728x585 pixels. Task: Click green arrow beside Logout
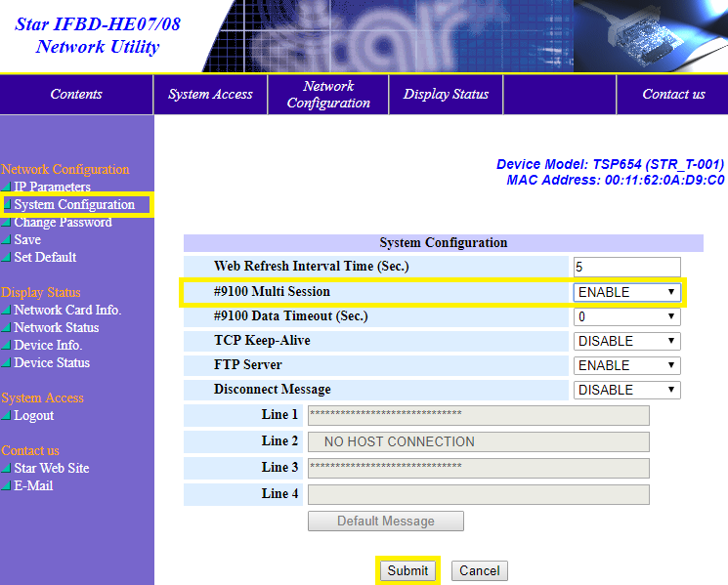point(6,415)
